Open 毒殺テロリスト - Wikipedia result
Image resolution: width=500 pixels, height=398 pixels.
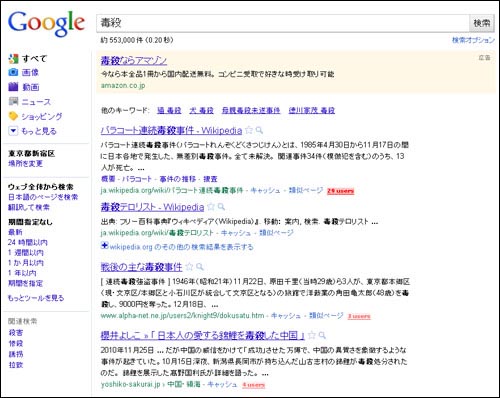tap(152, 207)
